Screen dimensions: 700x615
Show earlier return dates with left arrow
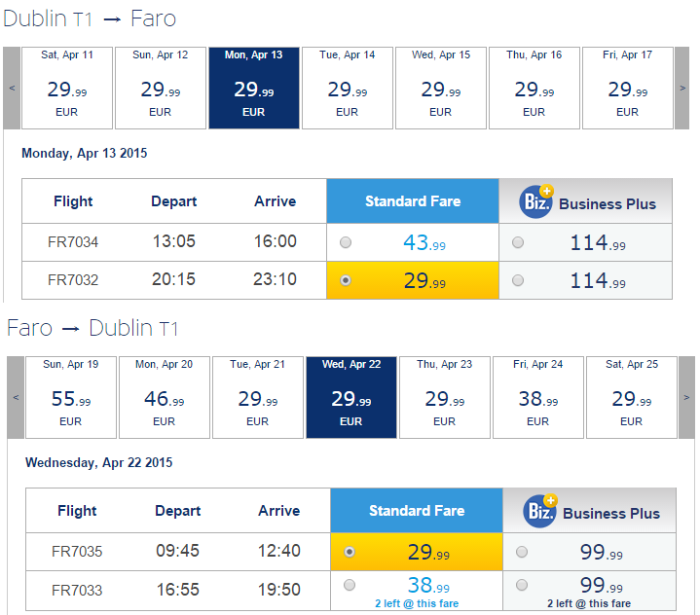click(16, 397)
